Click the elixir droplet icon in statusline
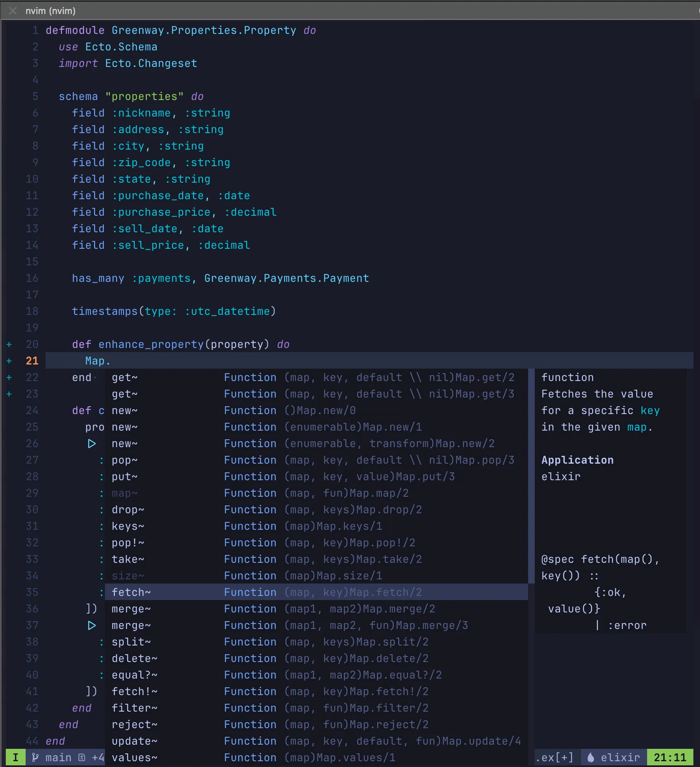Viewport: 700px width, 767px height. [591, 757]
